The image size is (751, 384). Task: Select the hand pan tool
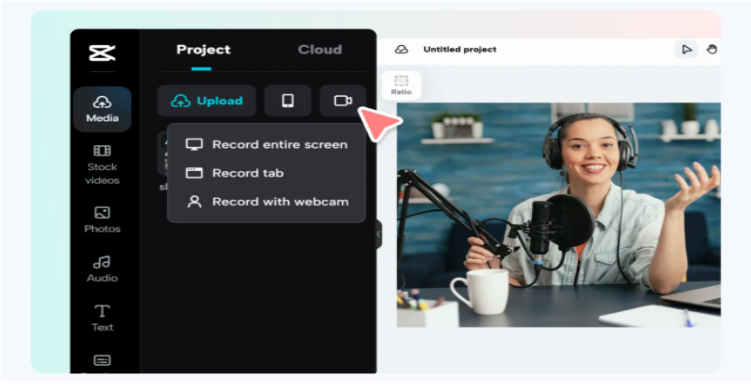pos(711,49)
